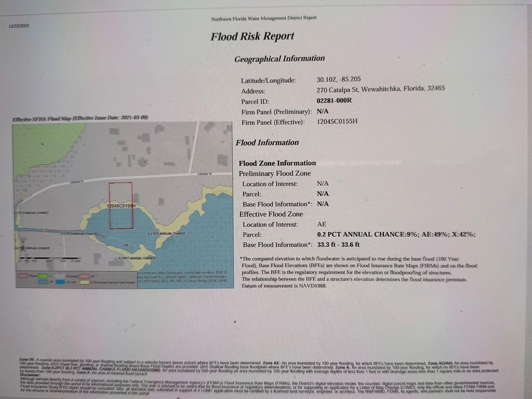Screen dimensions: 532x399
Task: Click the Catalpa St label at map's right
Action: pos(205,175)
